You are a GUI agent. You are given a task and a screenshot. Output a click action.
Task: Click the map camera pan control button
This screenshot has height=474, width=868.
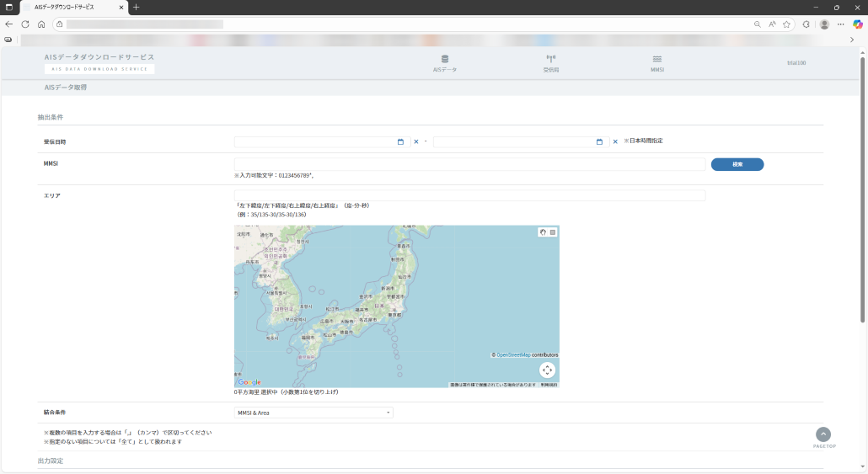tap(547, 370)
